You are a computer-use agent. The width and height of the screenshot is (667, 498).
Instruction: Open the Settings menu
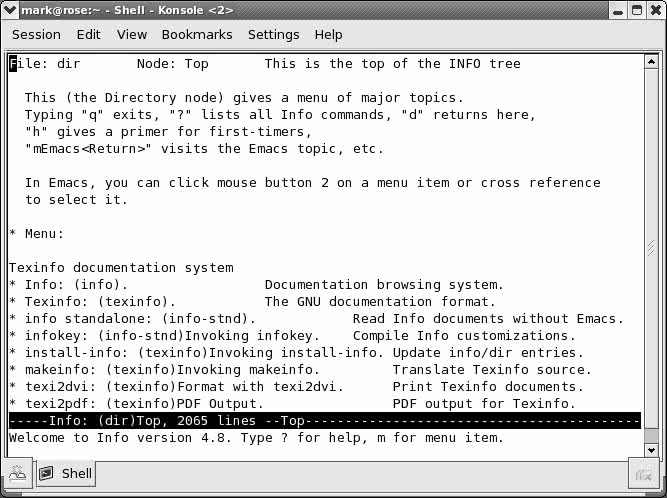tap(274, 34)
